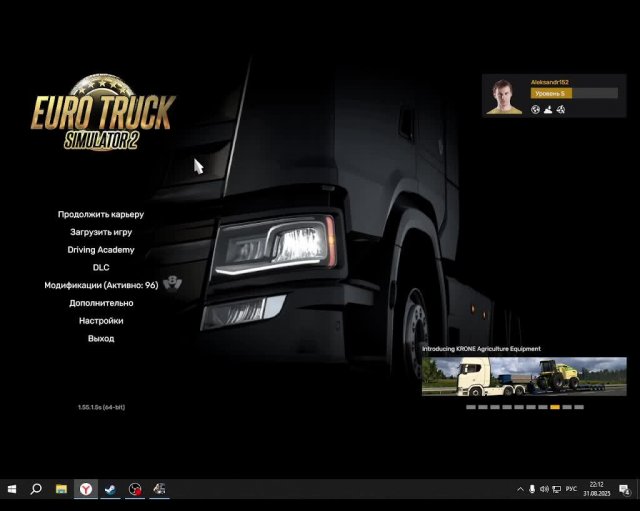The image size is (640, 511).
Task: Select Продолжить карьеру menu item
Action: tap(101, 214)
